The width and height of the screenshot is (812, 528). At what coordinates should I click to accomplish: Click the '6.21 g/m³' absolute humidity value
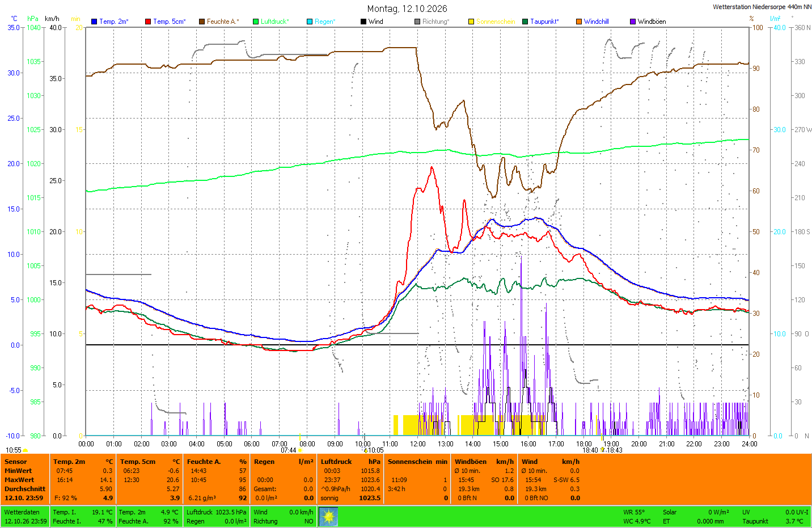pyautogui.click(x=202, y=498)
